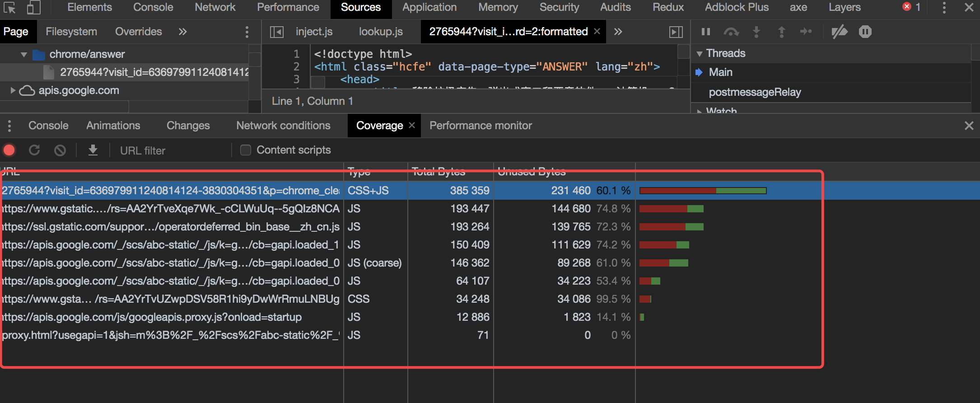980x403 pixels.
Task: Click the 60.1 % usage bar
Action: point(703,191)
